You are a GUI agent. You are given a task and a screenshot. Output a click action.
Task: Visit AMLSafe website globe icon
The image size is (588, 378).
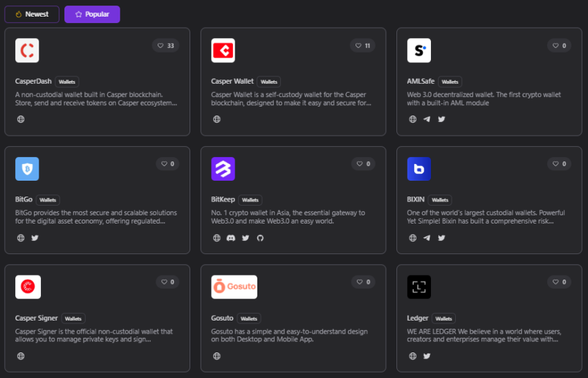pos(412,119)
